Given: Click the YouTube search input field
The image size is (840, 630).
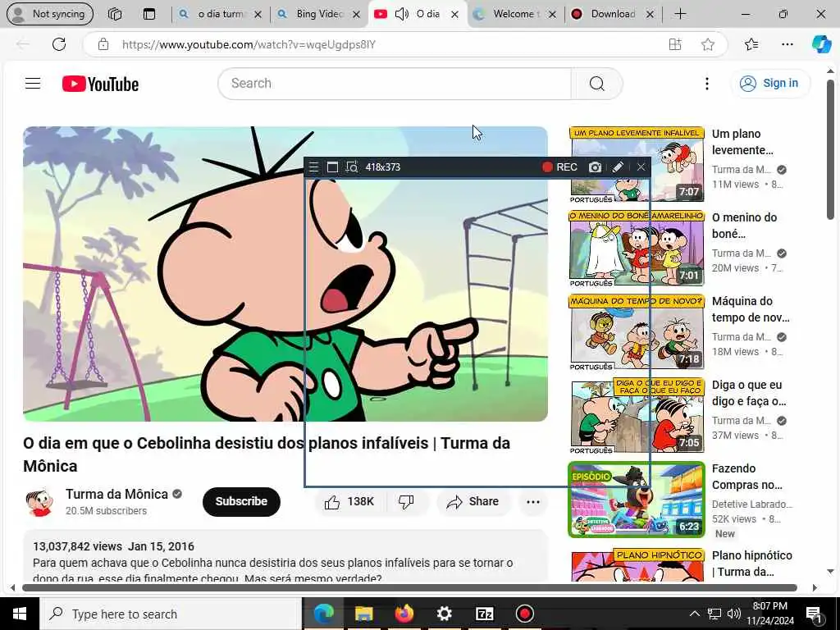Looking at the screenshot, I should tap(395, 84).
